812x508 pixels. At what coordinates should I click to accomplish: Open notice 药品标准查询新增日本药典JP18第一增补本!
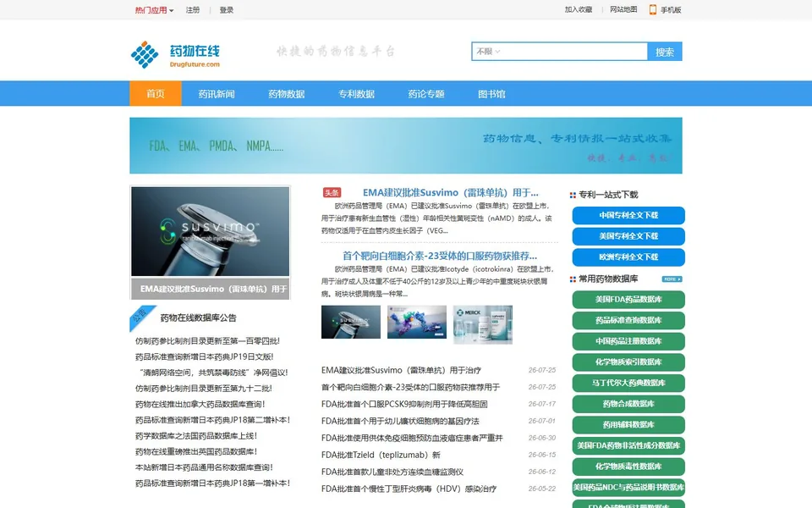212,483
